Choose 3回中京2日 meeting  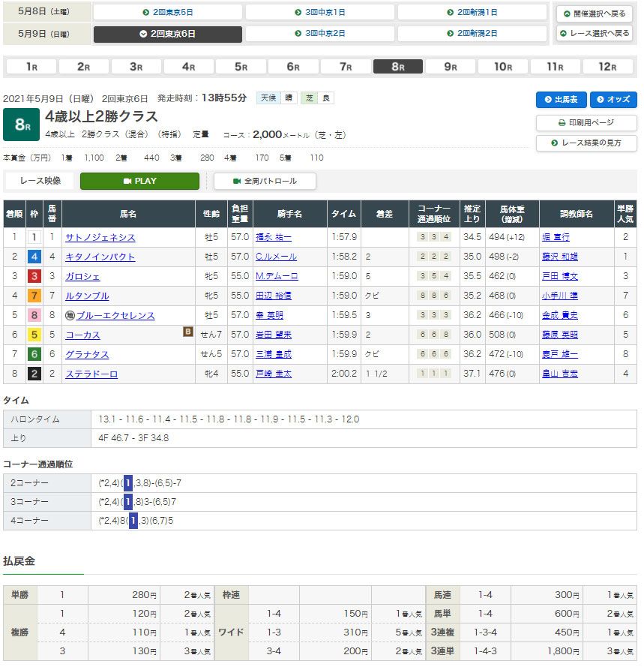click(x=320, y=34)
